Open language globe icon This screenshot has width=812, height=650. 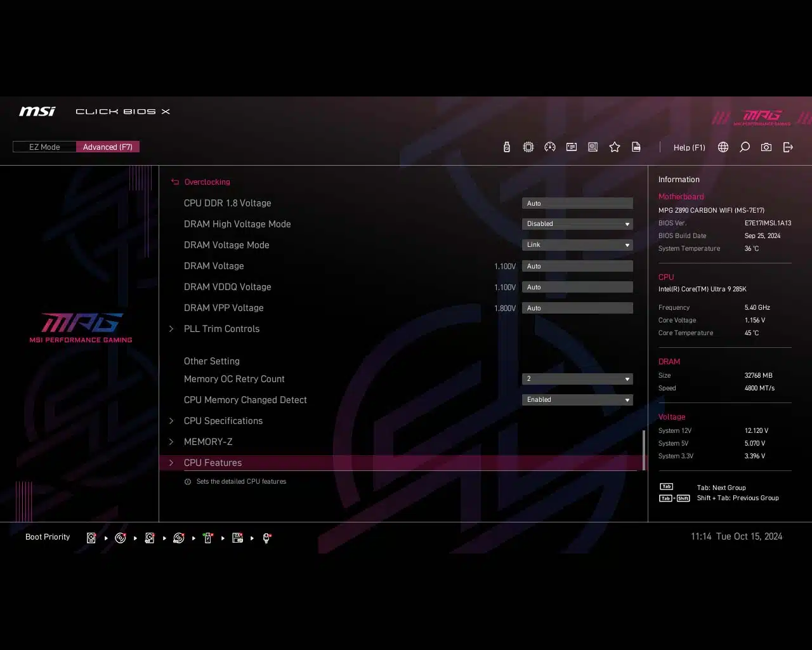click(723, 147)
